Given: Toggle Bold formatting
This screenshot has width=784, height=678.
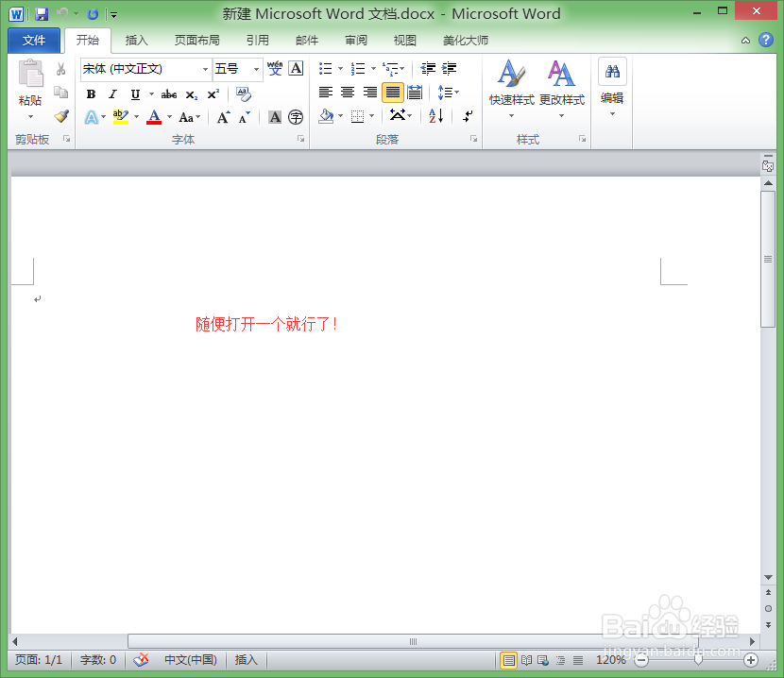Looking at the screenshot, I should point(91,94).
